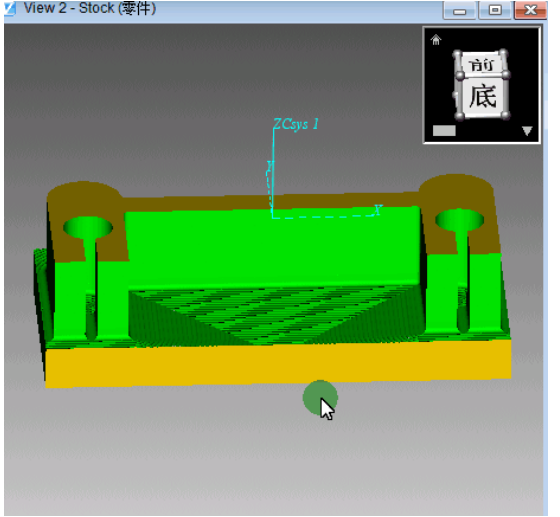
Task: Select the left circular hole on the part
Action: 88,227
